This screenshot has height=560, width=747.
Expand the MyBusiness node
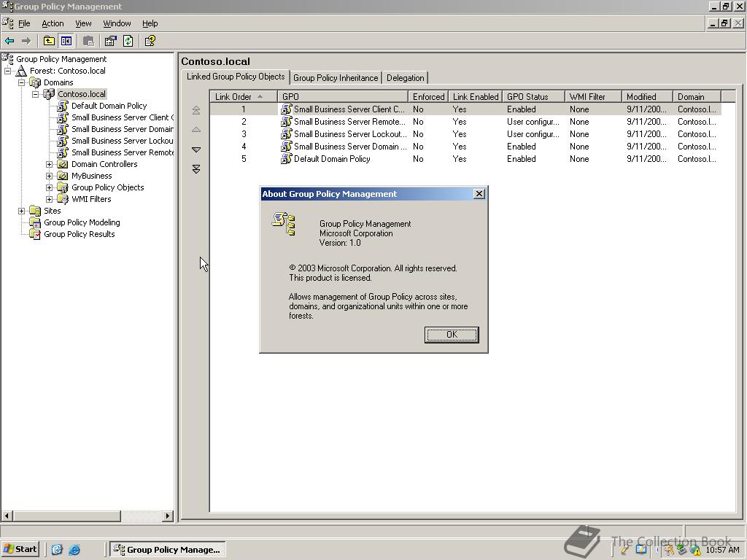[x=49, y=176]
